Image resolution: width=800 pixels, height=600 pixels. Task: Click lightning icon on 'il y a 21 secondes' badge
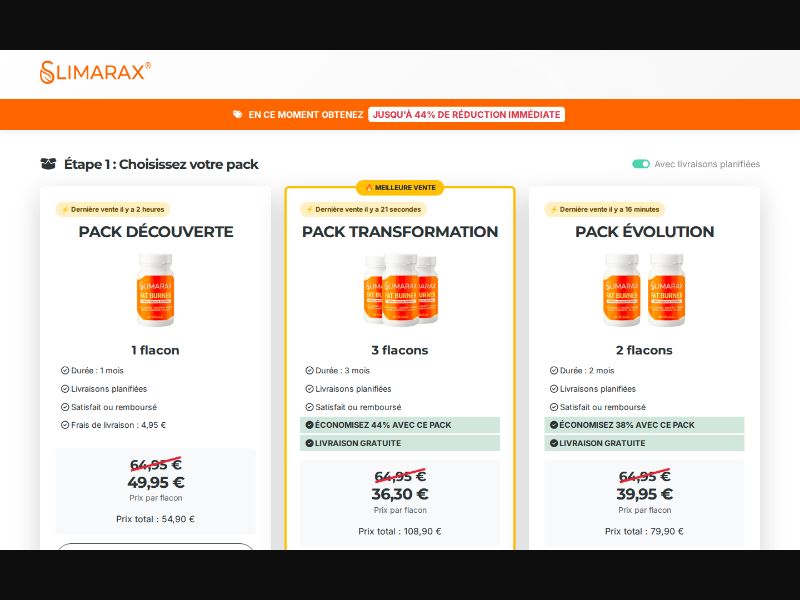[309, 210]
